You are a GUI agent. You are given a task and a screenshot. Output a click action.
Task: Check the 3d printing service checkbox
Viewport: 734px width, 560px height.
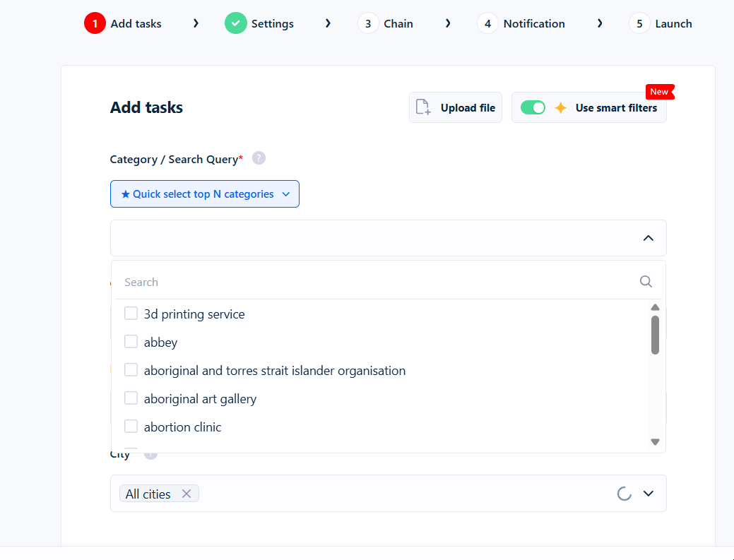tap(131, 314)
